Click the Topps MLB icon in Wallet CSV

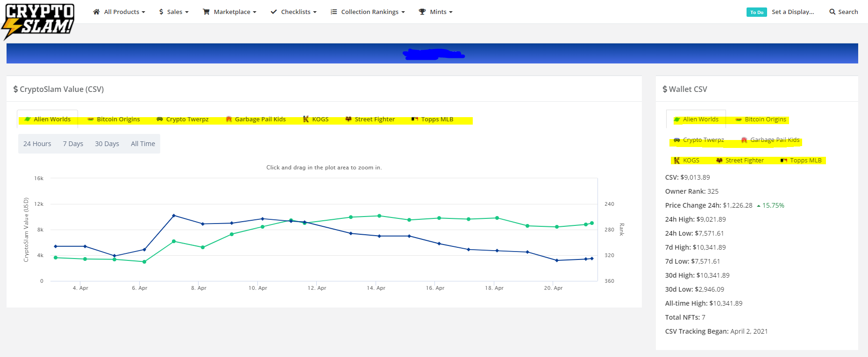pyautogui.click(x=784, y=161)
